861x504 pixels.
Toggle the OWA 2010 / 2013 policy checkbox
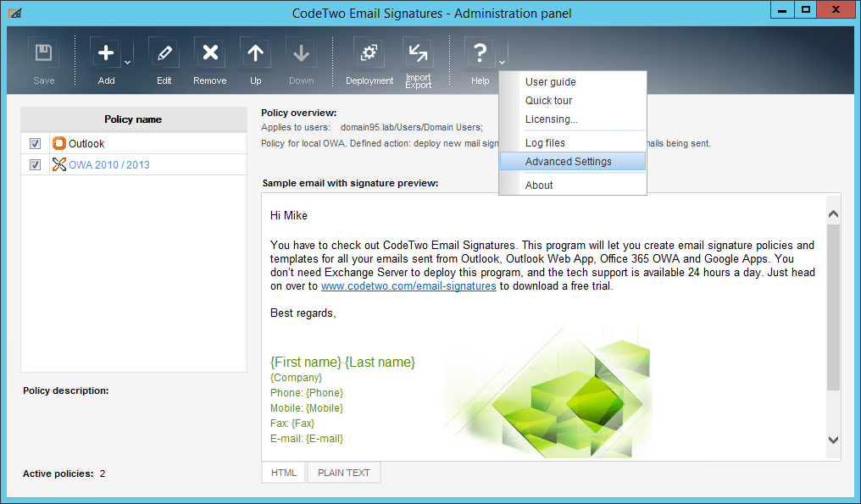[x=35, y=164]
